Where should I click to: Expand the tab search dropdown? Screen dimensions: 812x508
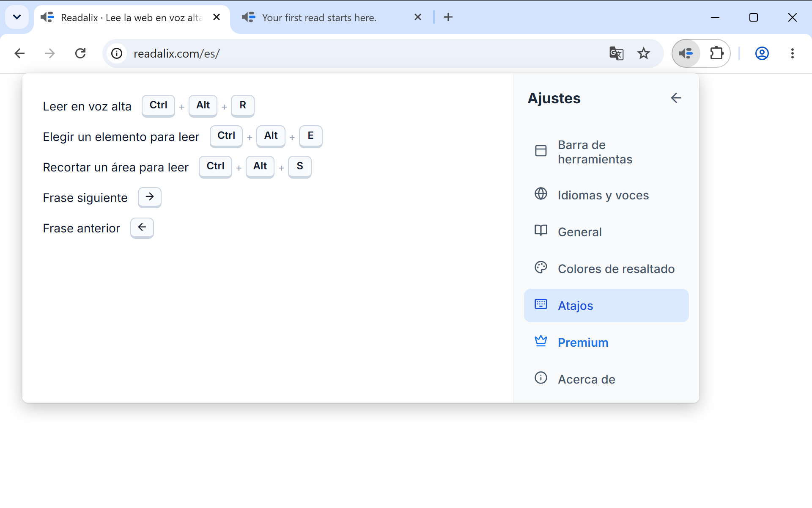(17, 17)
